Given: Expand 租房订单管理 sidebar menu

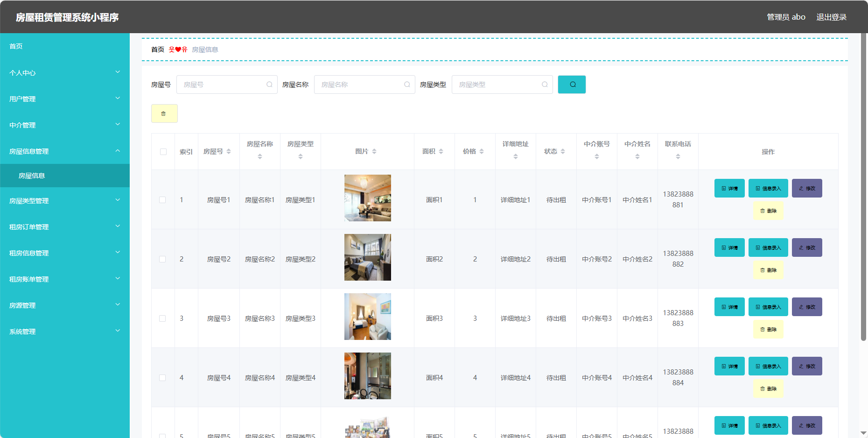Looking at the screenshot, I should point(65,226).
